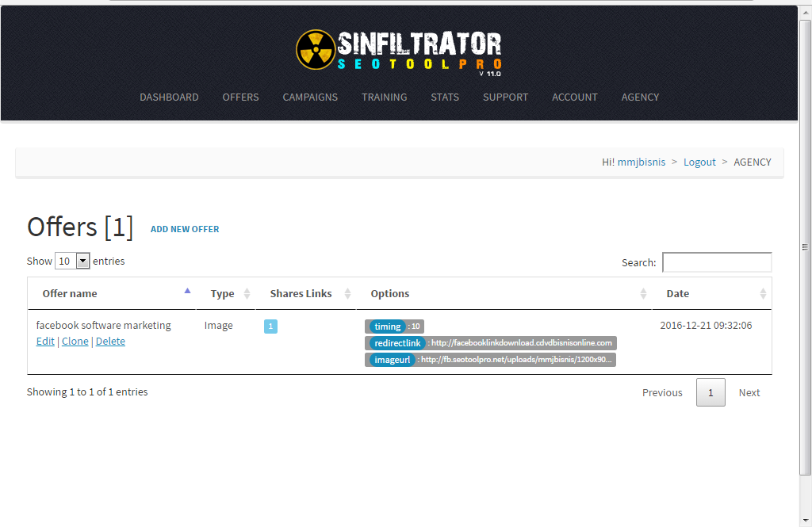Toggle Date column sort direction
This screenshot has width=812, height=527.
(763, 292)
